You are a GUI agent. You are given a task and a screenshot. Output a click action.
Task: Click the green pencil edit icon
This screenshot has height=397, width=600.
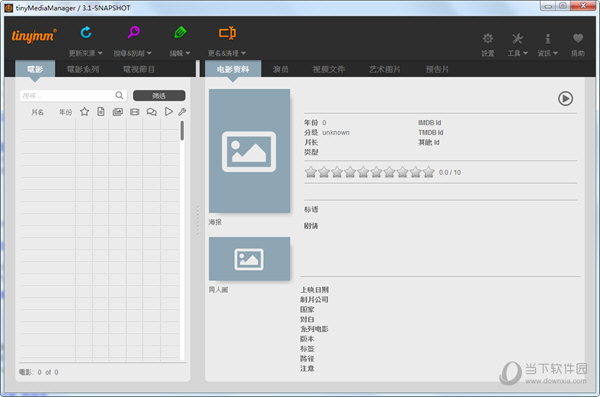click(180, 33)
